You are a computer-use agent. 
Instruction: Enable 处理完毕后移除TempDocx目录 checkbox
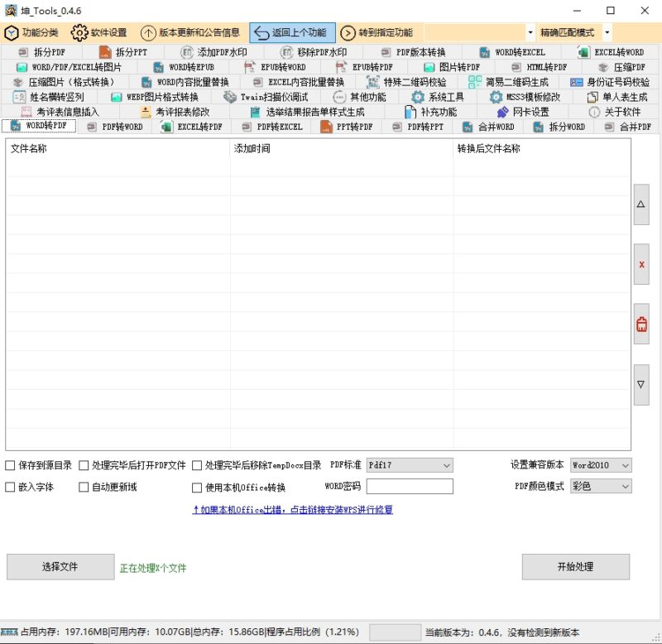(x=197, y=465)
